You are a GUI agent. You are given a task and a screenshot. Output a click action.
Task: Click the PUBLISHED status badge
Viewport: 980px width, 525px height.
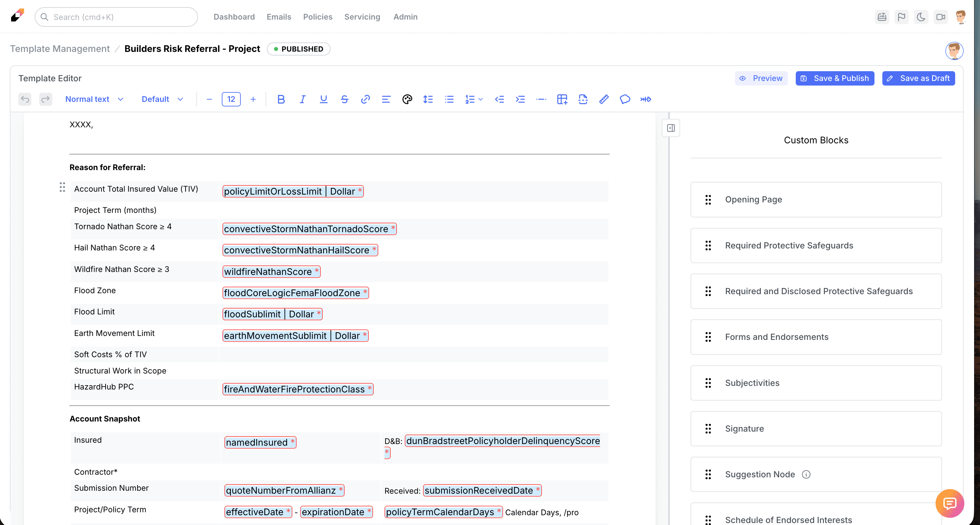299,49
